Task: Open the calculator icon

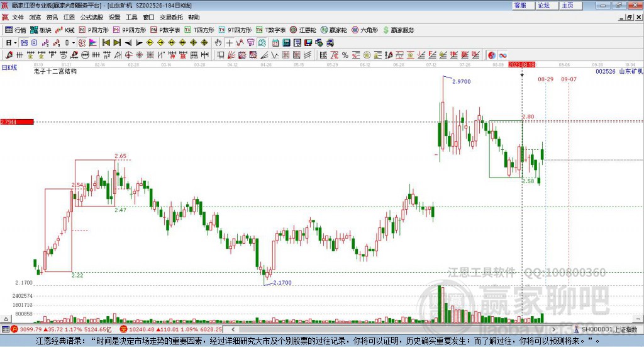Action: coord(286,43)
